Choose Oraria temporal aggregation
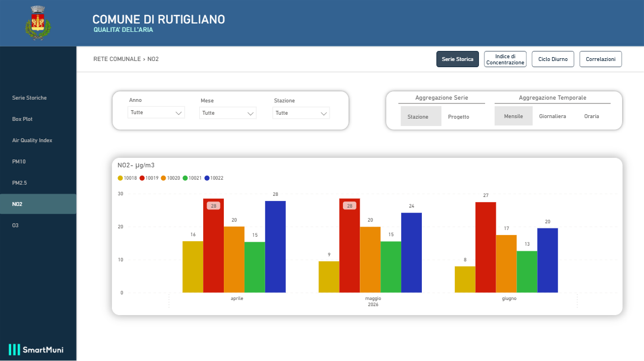The height and width of the screenshot is (361, 644). tap(591, 116)
